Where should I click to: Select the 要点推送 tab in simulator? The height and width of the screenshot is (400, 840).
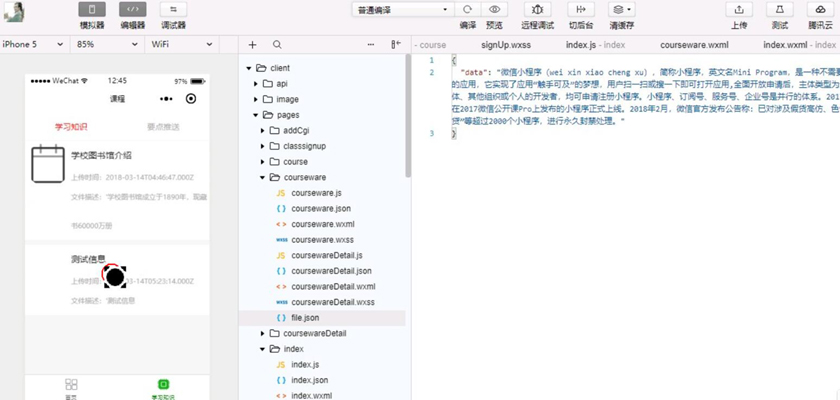pyautogui.click(x=163, y=127)
